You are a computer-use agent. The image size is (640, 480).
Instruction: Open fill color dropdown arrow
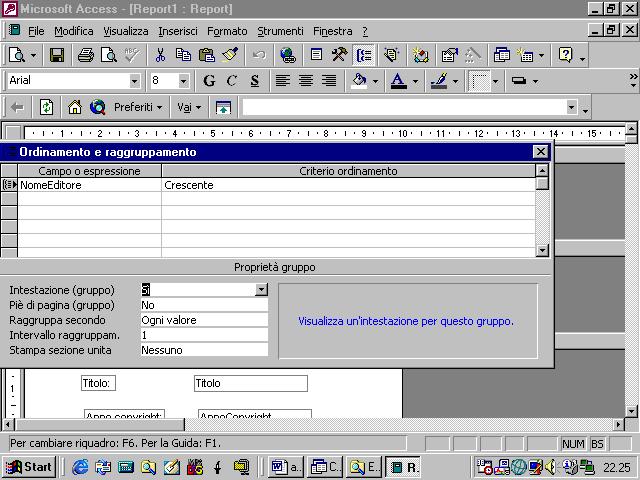(x=375, y=81)
